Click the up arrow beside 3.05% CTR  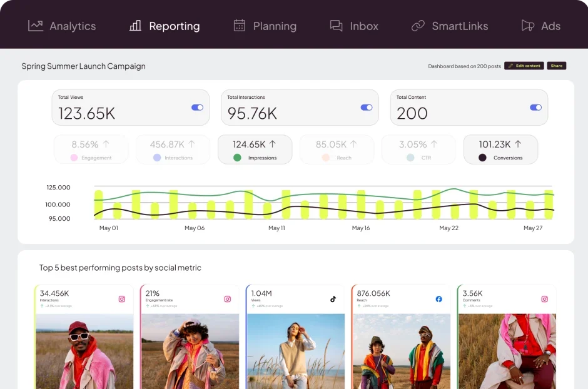pyautogui.click(x=434, y=144)
